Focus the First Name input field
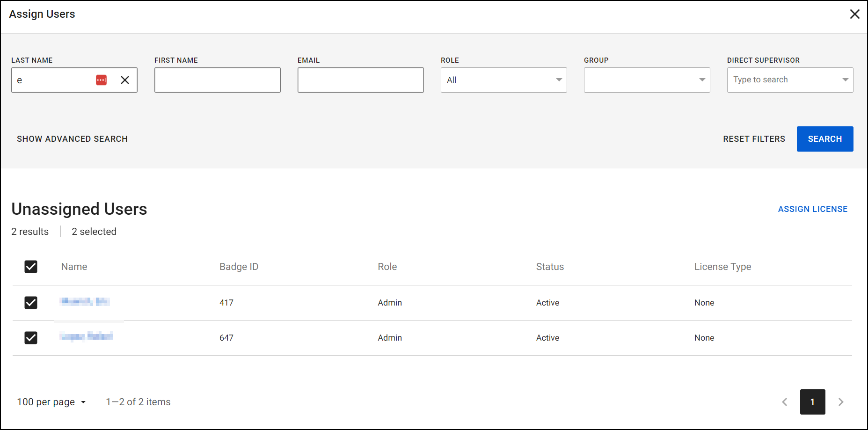 click(217, 80)
